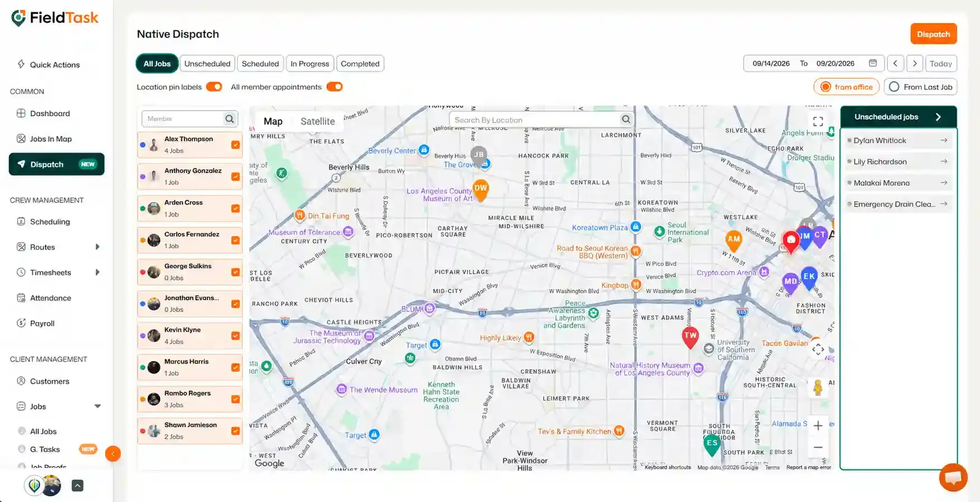Image resolution: width=980 pixels, height=502 pixels.
Task: Click the ES green map pin
Action: point(712,444)
